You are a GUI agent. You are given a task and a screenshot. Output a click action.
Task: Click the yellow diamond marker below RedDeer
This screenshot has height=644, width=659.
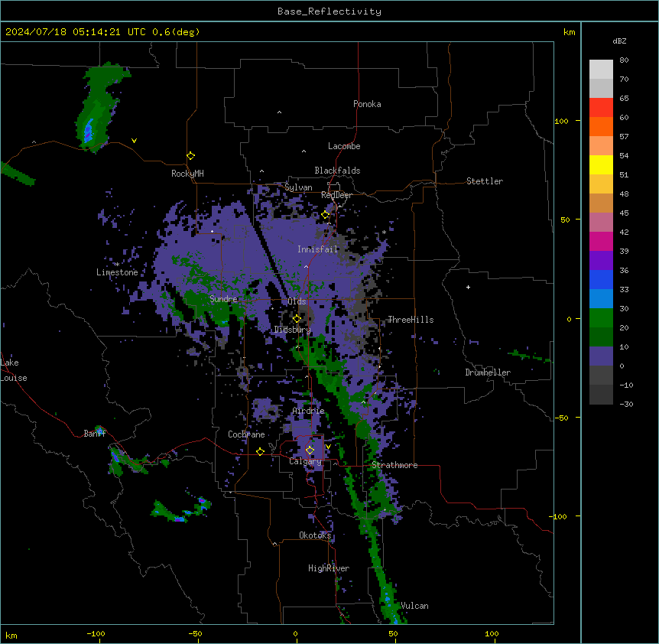pyautogui.click(x=326, y=215)
